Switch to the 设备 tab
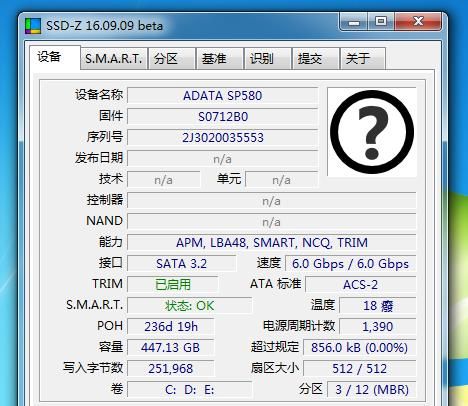 tap(55, 57)
